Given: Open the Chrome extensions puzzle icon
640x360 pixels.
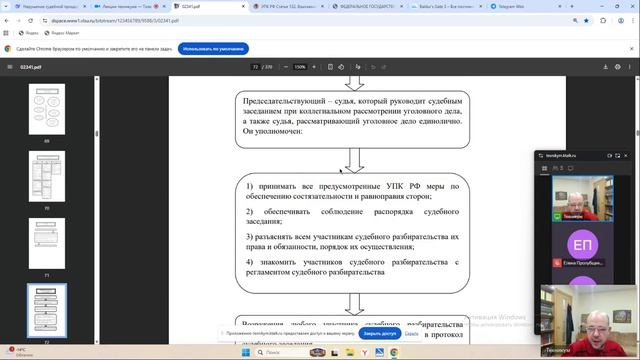Looking at the screenshot, I should 603,20.
